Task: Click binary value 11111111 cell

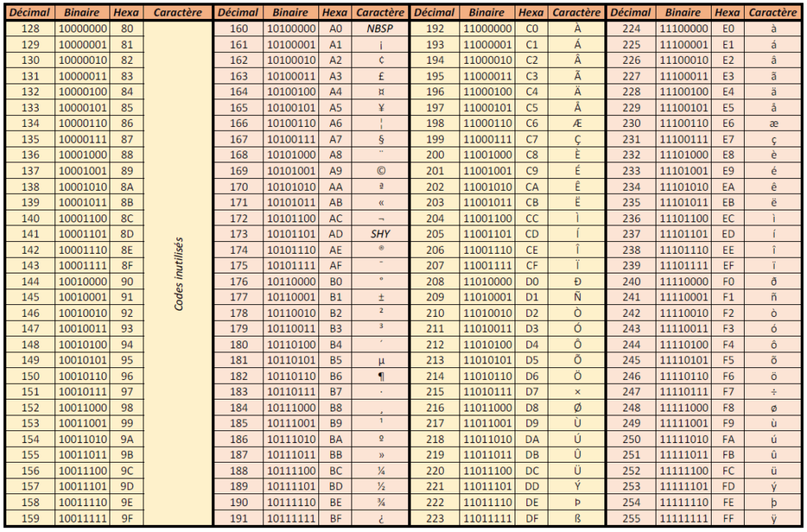Action: [x=682, y=519]
